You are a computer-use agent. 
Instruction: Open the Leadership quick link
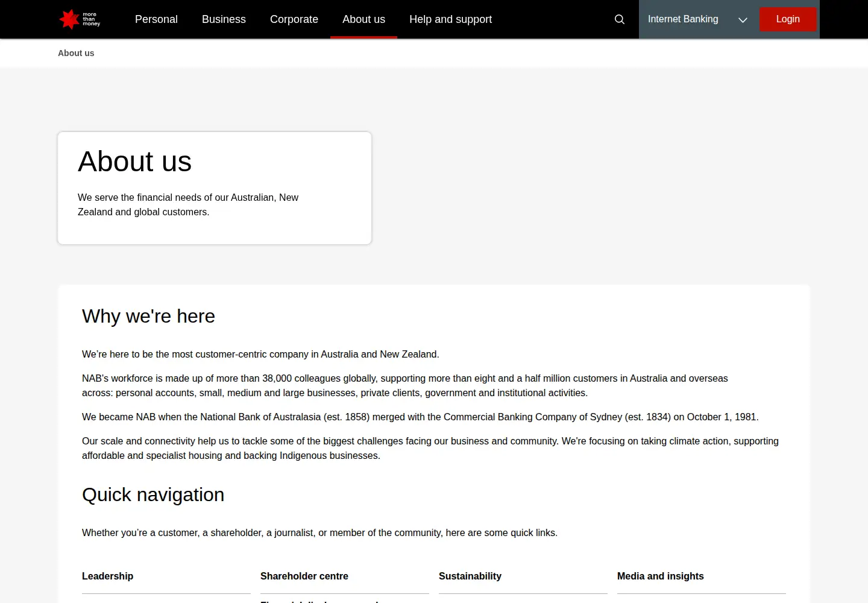(x=107, y=576)
